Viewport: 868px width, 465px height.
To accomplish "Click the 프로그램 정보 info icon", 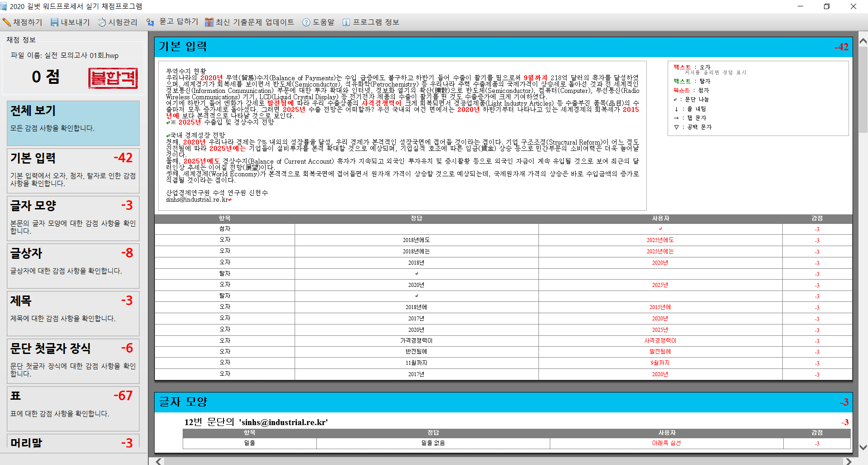I will 346,22.
